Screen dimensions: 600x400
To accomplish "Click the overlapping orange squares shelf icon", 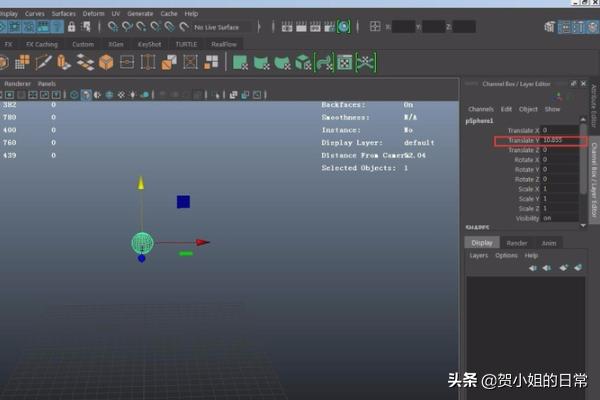I will [x=169, y=62].
